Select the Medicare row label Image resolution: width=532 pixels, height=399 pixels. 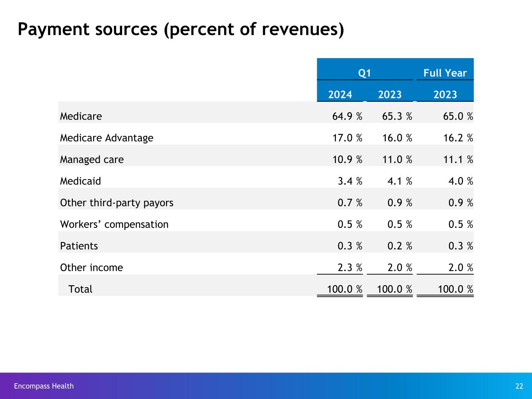pyautogui.click(x=81, y=117)
